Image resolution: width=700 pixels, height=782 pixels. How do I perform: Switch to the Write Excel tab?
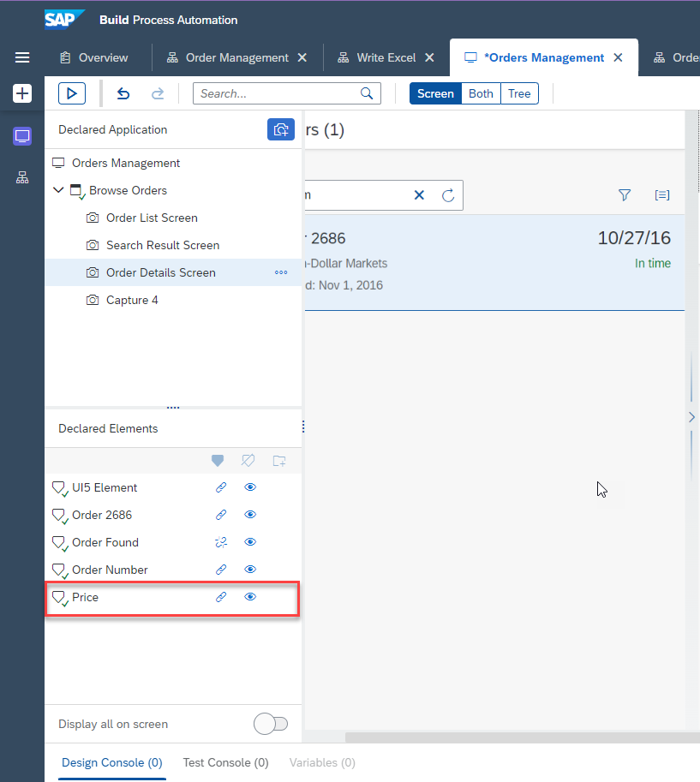(x=377, y=58)
